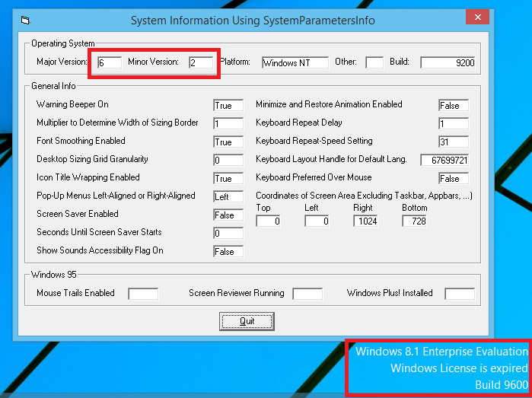Click the Desktop Sizing Grid Granularity value

[228, 160]
